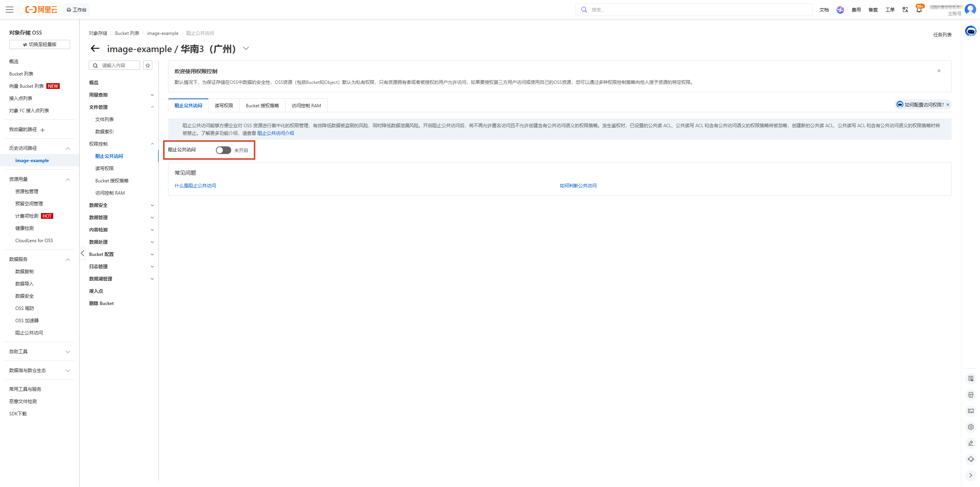
Task: Open the 什么是阻止公共访问 link
Action: point(195,185)
